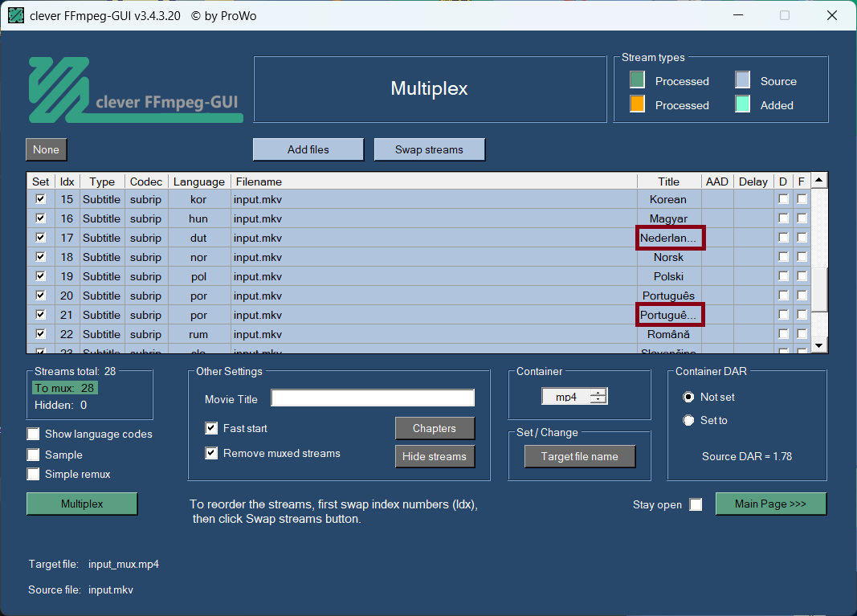Go to Main Page
The width and height of the screenshot is (857, 616).
[770, 504]
